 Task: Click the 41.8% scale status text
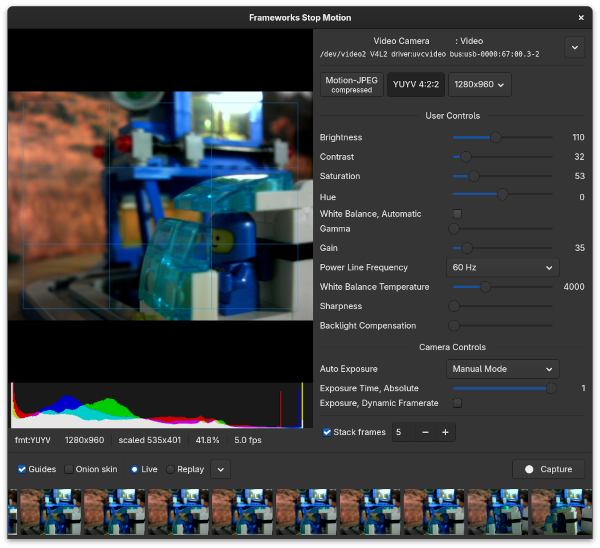[x=207, y=440]
